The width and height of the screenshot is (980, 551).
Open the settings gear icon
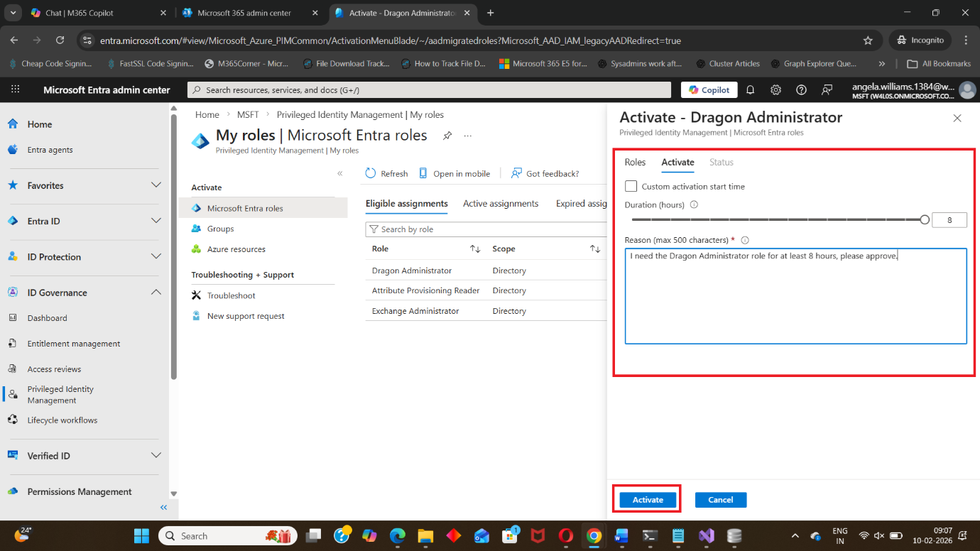click(775, 89)
